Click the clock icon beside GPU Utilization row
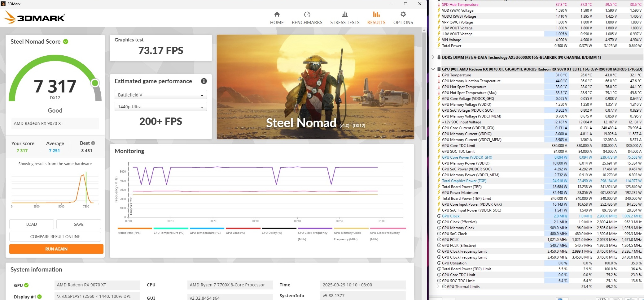Viewport: 644px width, 300px height. pyautogui.click(x=439, y=263)
